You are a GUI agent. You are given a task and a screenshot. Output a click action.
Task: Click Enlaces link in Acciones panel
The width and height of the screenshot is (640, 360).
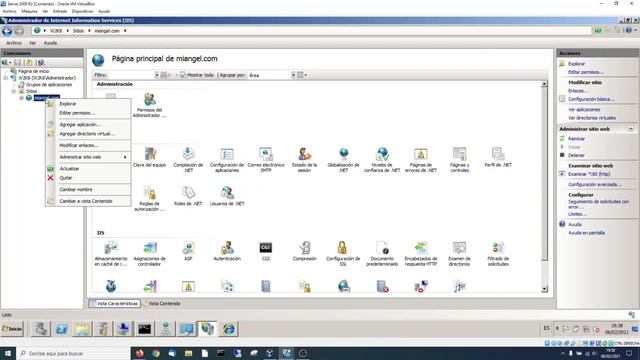click(x=578, y=91)
